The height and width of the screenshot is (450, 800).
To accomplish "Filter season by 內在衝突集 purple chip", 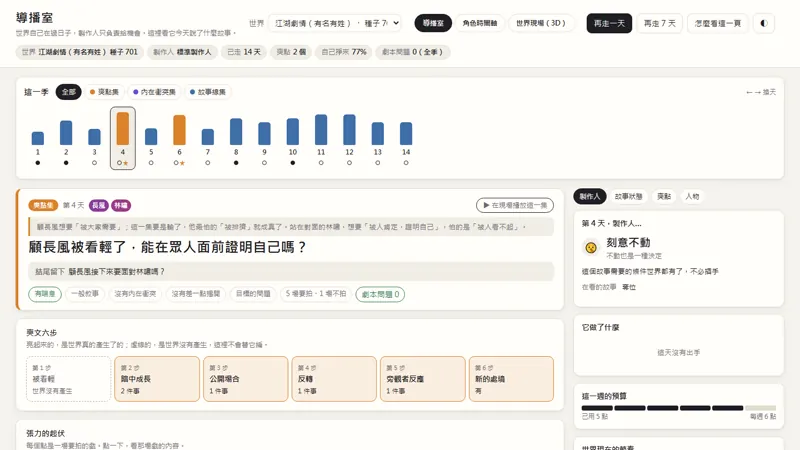I will pos(154,92).
